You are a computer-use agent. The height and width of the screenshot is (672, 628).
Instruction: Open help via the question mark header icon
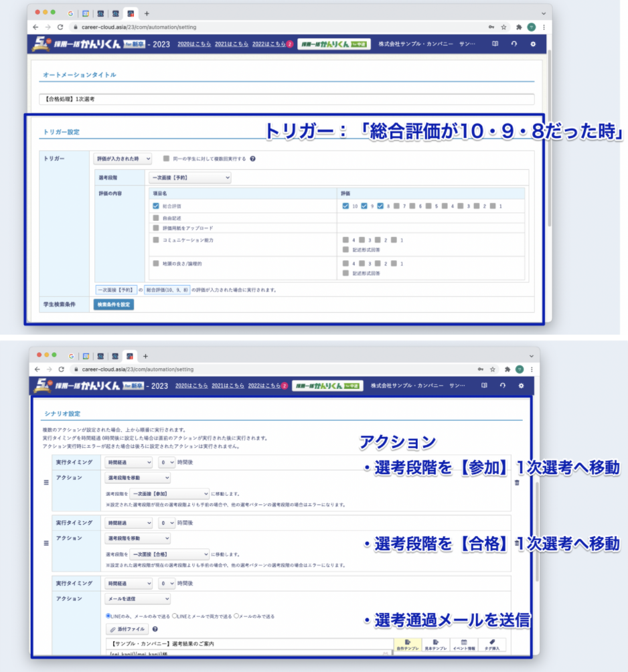coord(514,44)
